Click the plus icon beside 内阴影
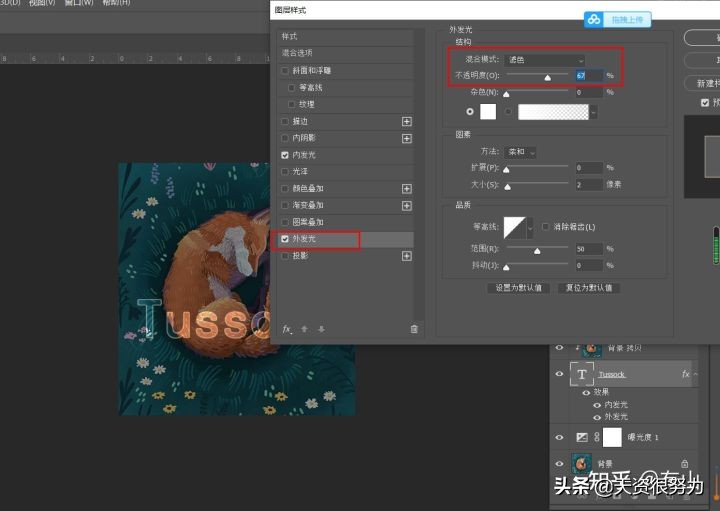The image size is (720, 511). (406, 138)
